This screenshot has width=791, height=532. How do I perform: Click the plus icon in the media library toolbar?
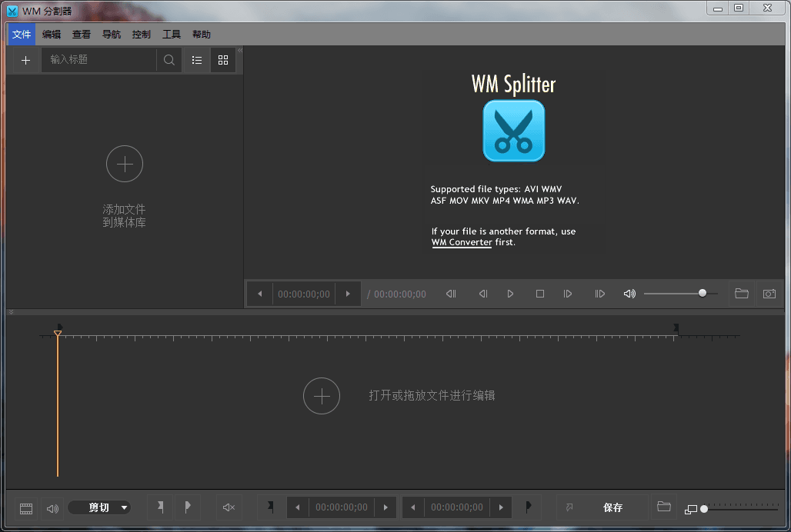click(25, 60)
